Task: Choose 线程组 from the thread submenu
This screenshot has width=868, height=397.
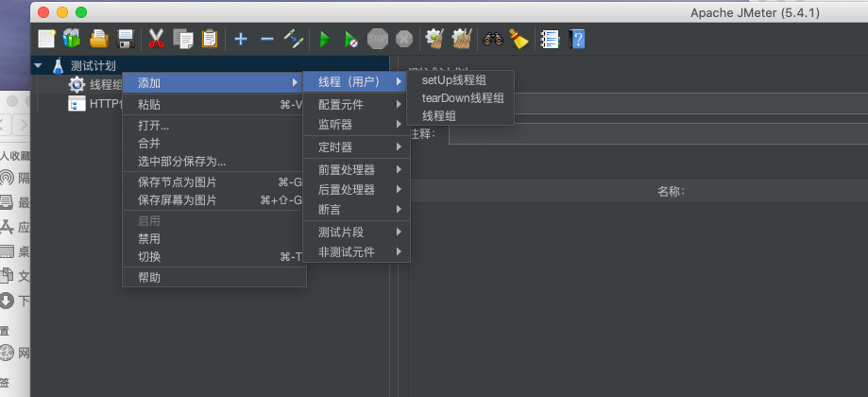Action: pyautogui.click(x=460, y=115)
